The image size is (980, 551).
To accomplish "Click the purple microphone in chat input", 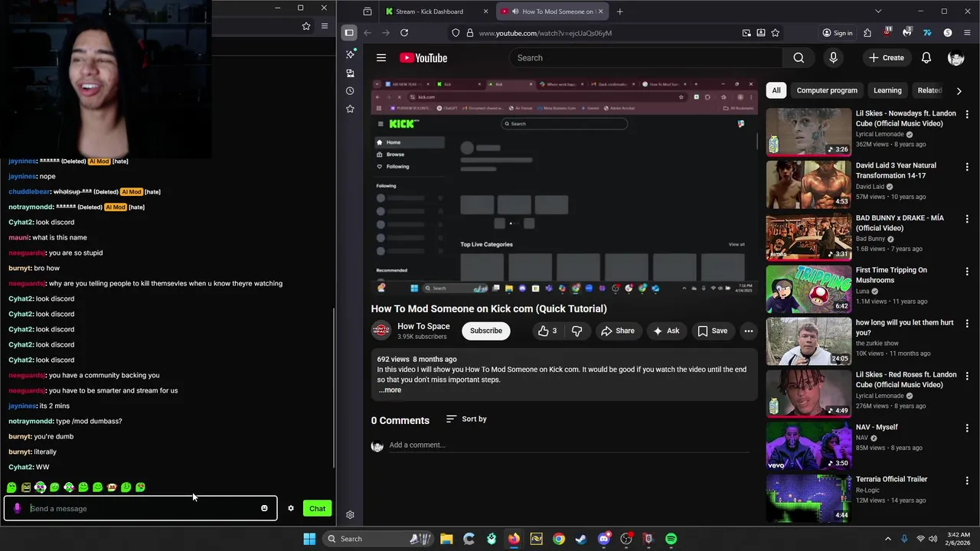I will tap(17, 508).
